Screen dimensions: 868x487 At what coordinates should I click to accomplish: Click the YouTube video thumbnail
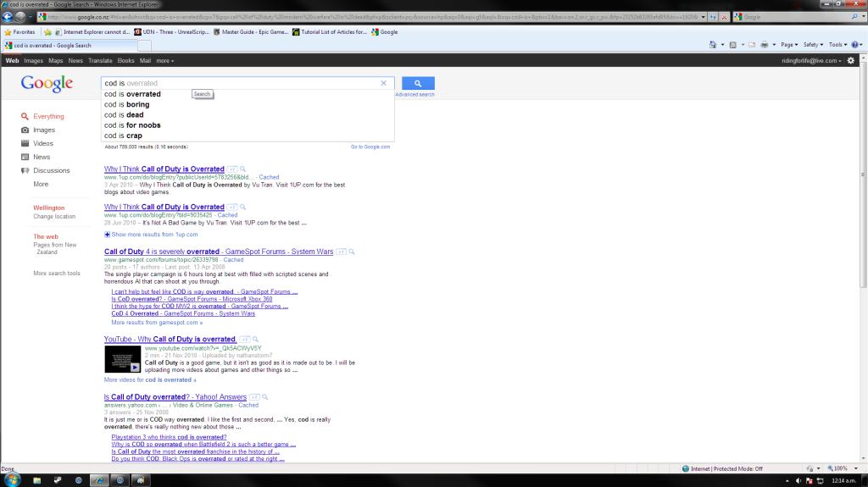[x=123, y=359]
